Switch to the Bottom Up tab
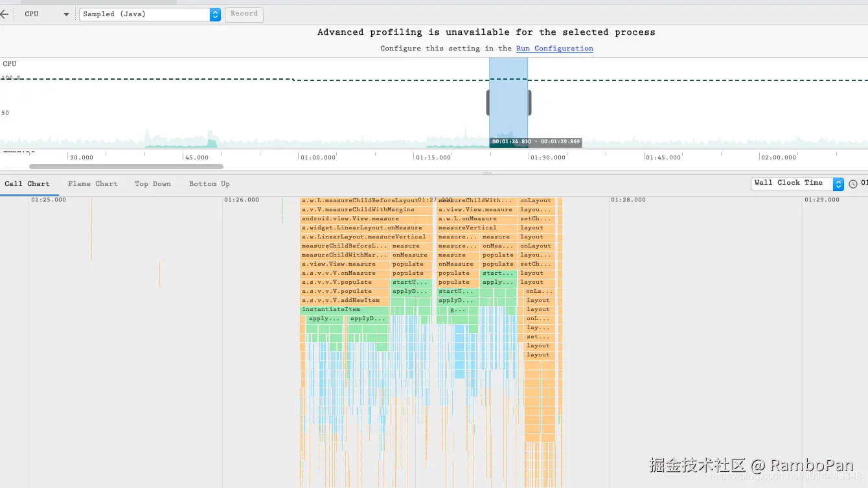The image size is (868, 488). pos(209,184)
